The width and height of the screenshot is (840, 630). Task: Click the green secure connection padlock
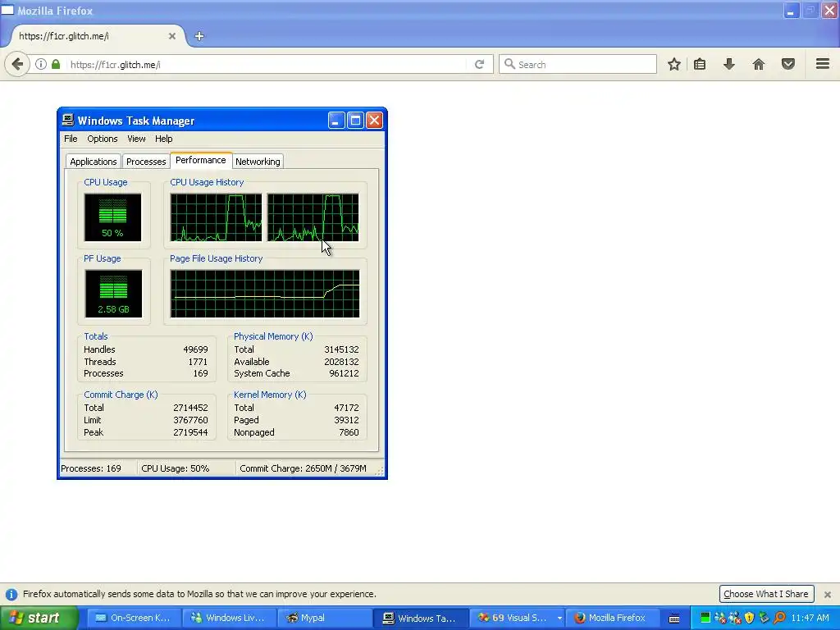tap(56, 64)
